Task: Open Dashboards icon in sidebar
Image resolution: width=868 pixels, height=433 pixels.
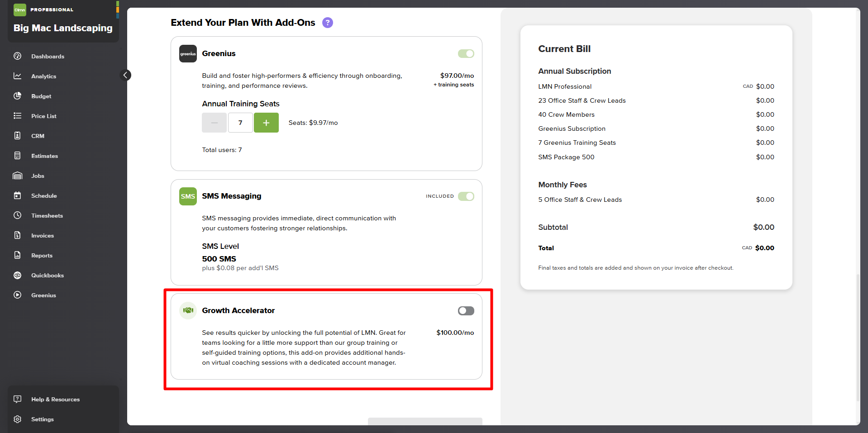Action: click(18, 56)
